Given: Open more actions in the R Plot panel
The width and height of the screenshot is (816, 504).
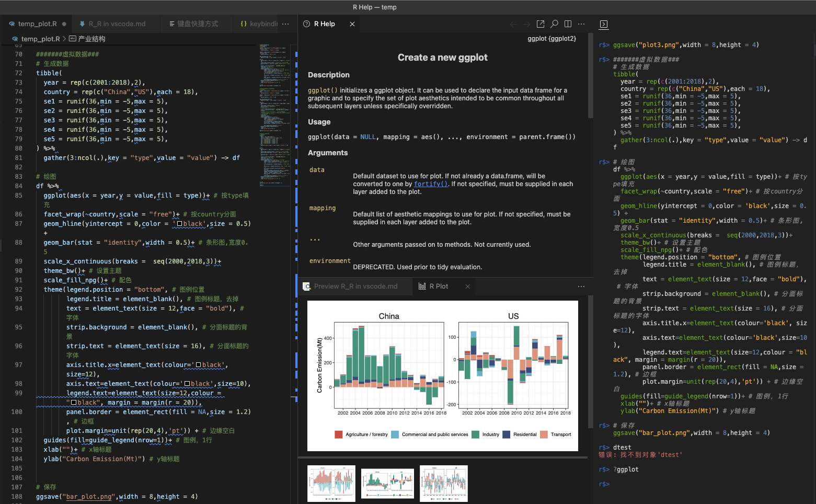Looking at the screenshot, I should (x=581, y=286).
